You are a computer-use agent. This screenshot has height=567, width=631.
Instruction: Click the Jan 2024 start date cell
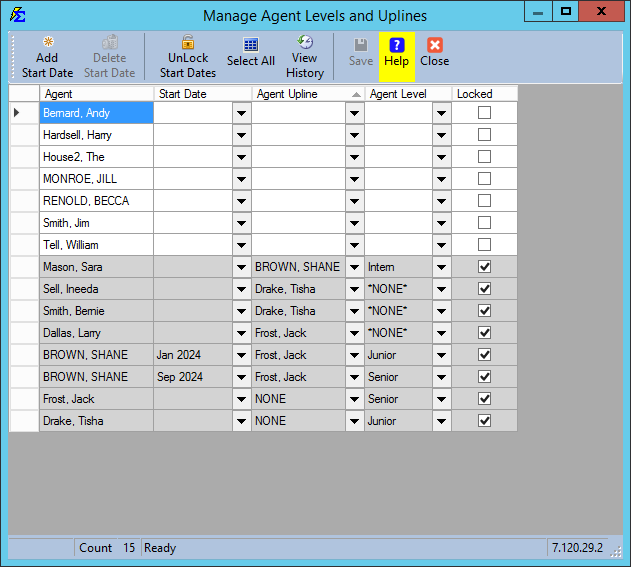[193, 355]
